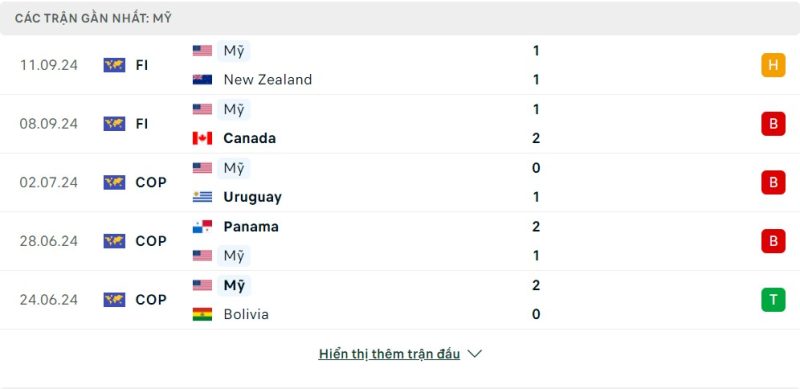Open the 'Hiển thị thêm trận đấu' link
800x389 pixels.
point(389,354)
